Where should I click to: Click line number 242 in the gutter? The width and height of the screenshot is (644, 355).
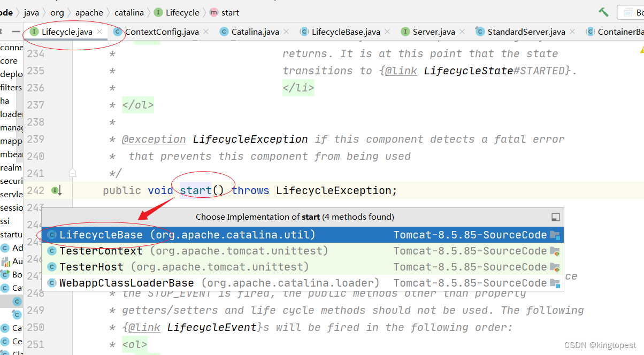[35, 190]
